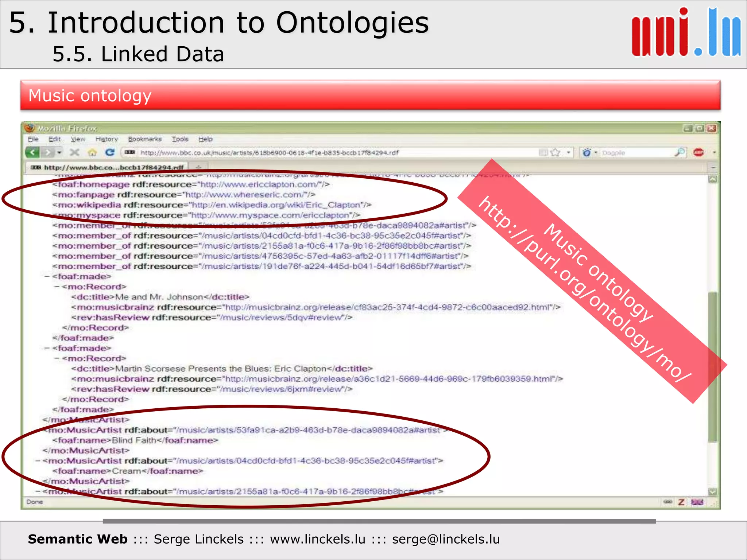The width and height of the screenshot is (747, 560).
Task: Click the small icon left of Z in status bar
Action: point(667,502)
